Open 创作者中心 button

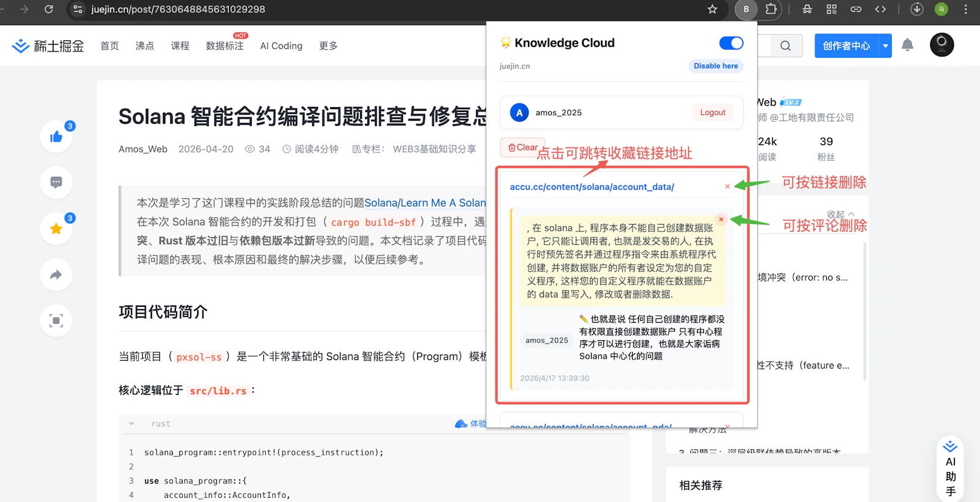point(846,46)
